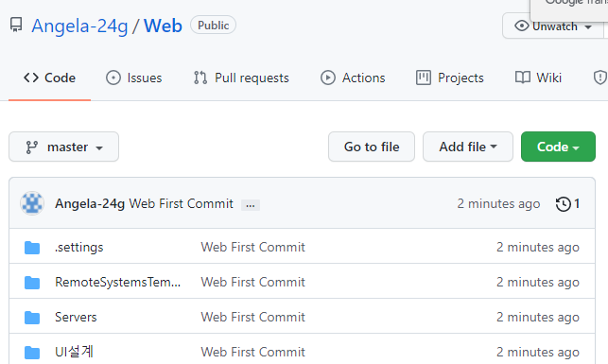Click the Go to file button
The height and width of the screenshot is (364, 608).
[x=372, y=147]
